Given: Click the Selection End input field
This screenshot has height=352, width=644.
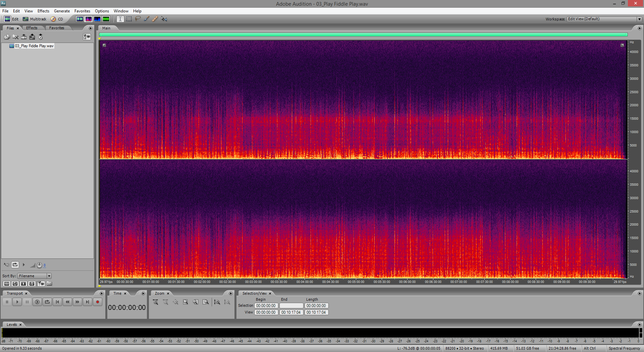Looking at the screenshot, I should point(291,306).
